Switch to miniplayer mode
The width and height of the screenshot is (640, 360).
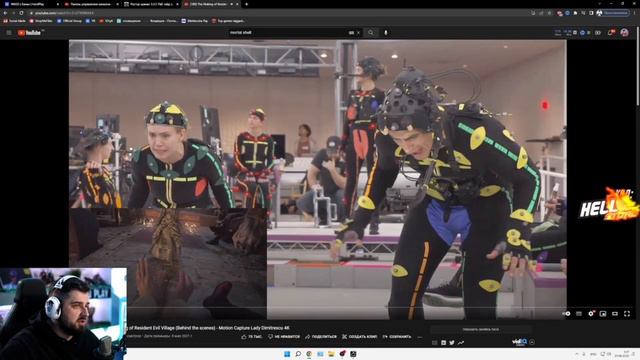603,313
